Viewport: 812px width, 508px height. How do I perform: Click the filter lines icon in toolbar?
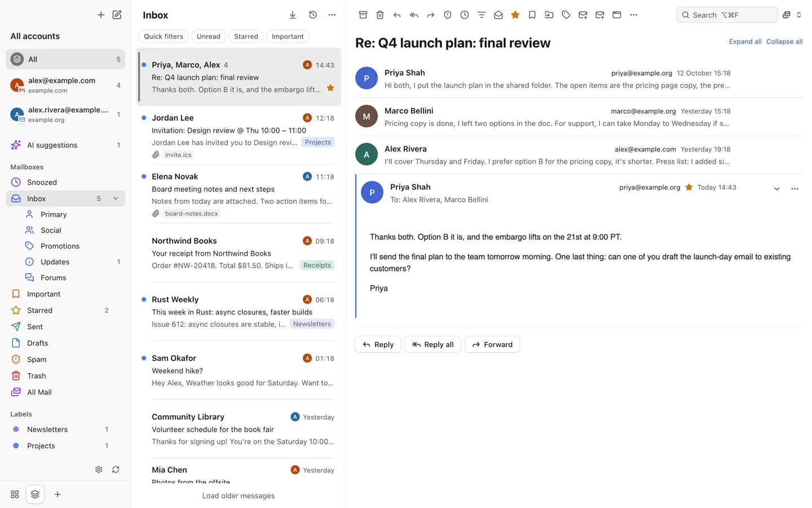[482, 15]
